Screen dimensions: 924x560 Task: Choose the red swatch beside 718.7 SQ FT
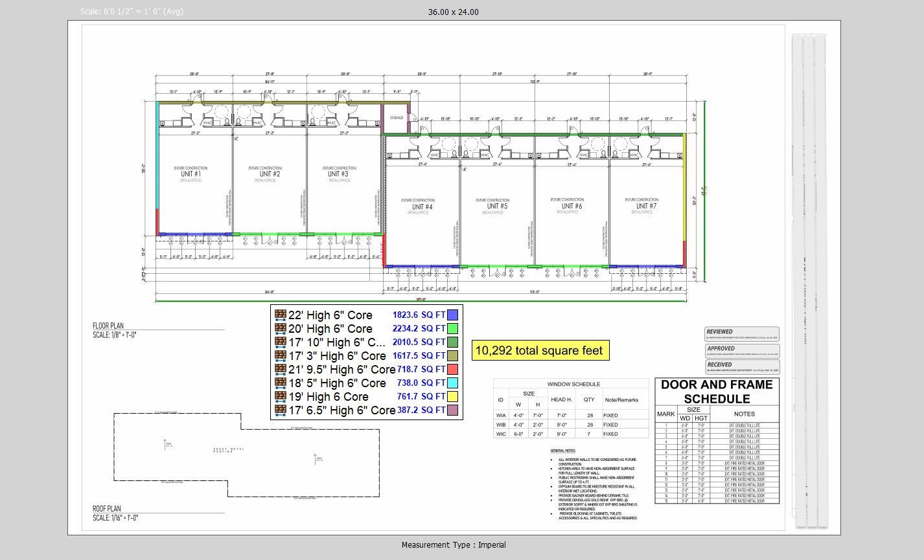click(453, 369)
